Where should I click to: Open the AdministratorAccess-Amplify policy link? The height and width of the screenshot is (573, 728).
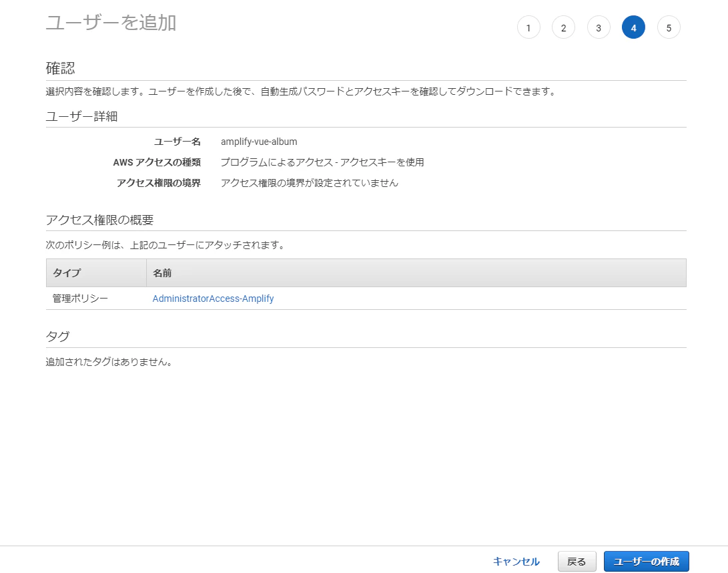tap(213, 299)
